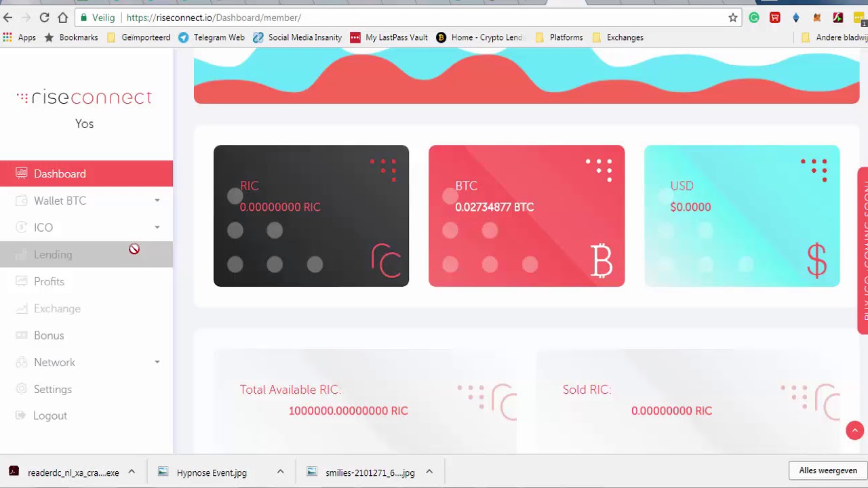Click the address bar URL
Screen dimensions: 868x488
[x=214, y=18]
